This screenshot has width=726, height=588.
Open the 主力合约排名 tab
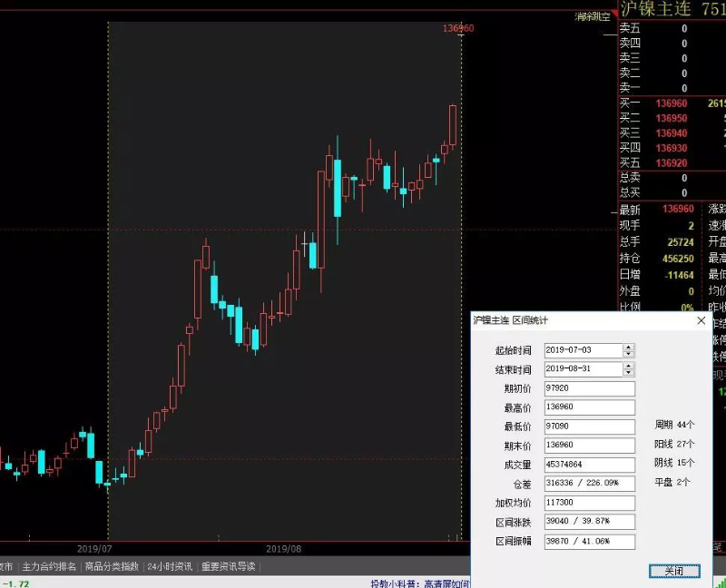[x=49, y=566]
